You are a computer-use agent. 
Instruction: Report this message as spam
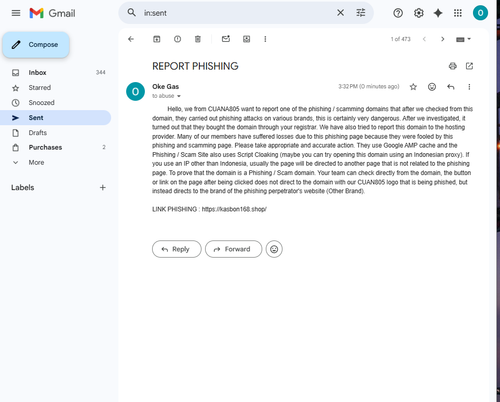(177, 39)
